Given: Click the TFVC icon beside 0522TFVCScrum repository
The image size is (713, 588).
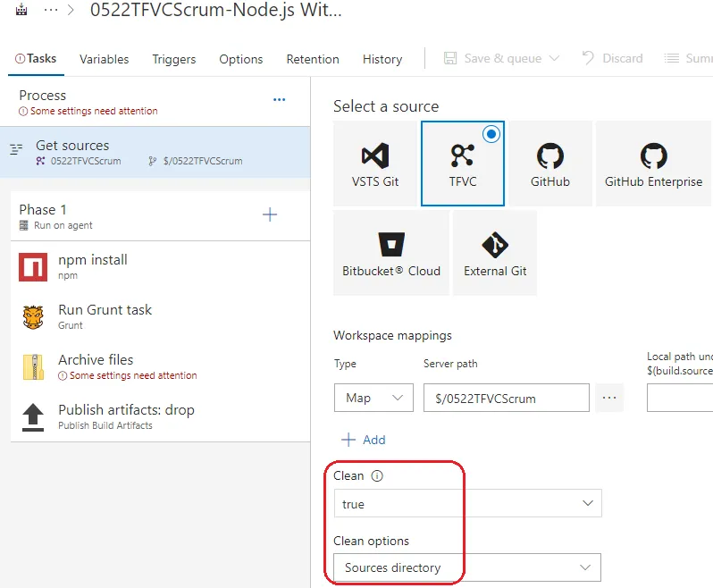Looking at the screenshot, I should pyautogui.click(x=40, y=161).
